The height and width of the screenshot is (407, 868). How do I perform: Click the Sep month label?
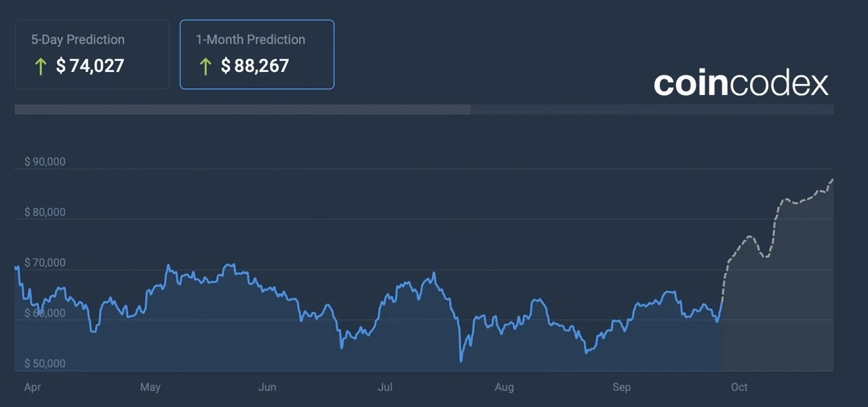[621, 387]
